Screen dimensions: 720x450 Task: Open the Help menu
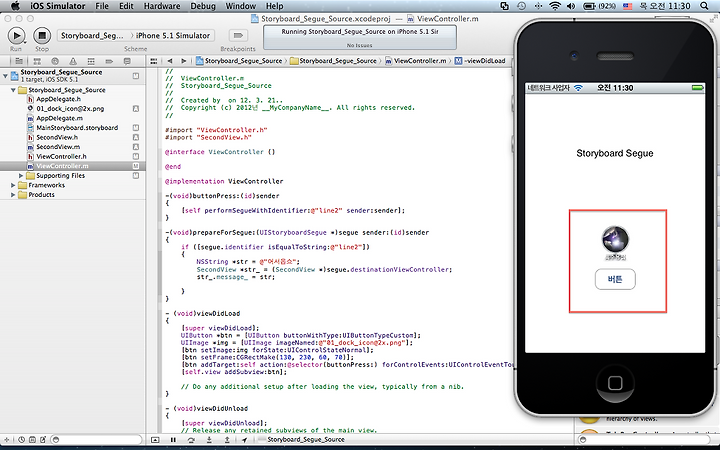[275, 6]
